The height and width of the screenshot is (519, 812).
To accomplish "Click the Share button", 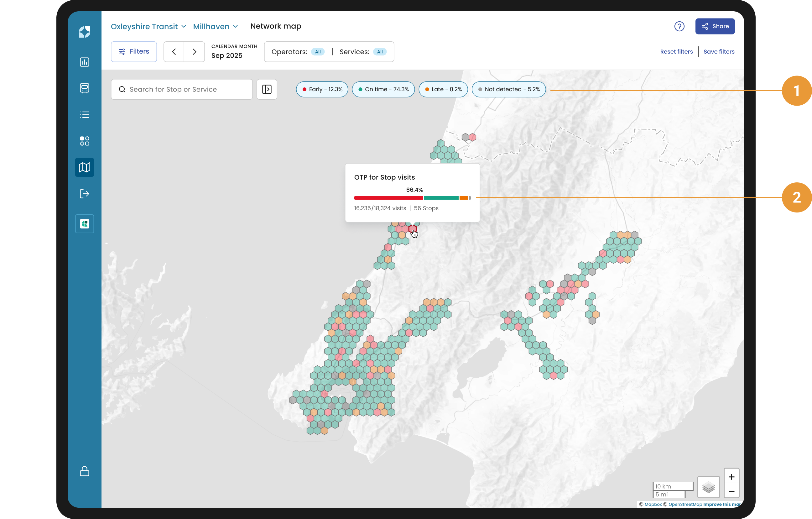I will click(715, 26).
